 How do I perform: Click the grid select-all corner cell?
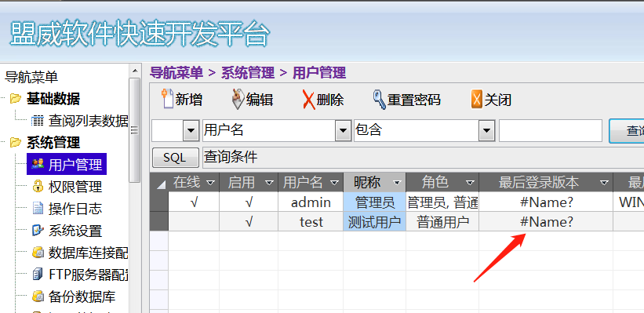(x=159, y=182)
